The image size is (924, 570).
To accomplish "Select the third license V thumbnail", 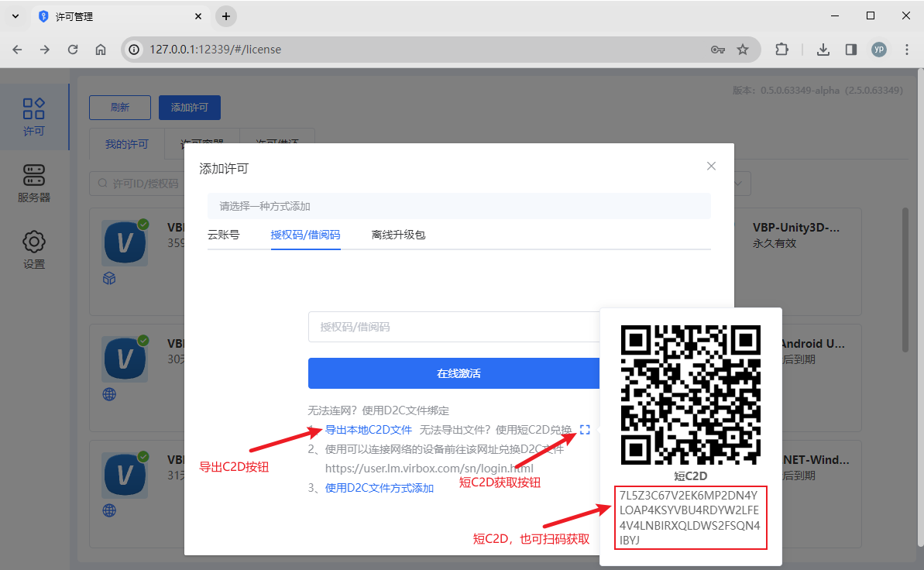I will 125,475.
